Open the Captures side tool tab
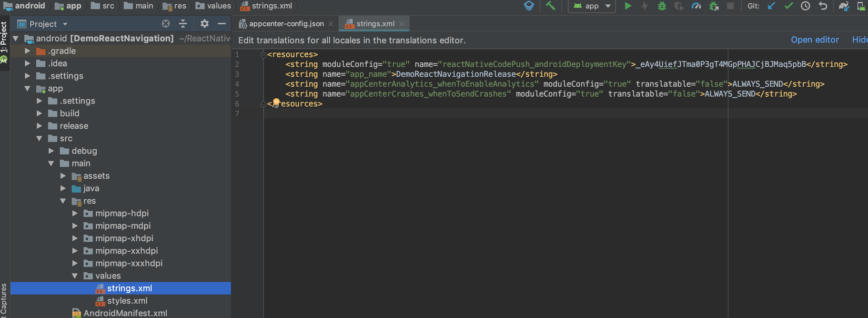The image size is (868, 318). point(4,301)
